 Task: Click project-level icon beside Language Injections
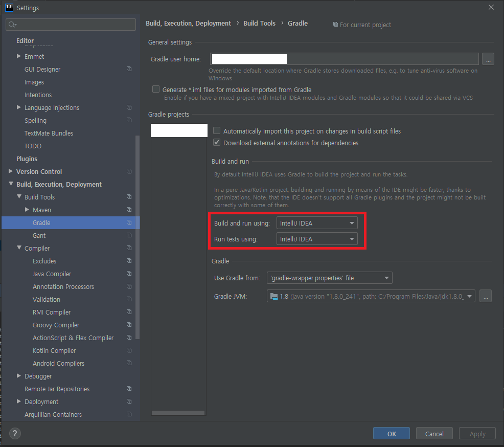click(129, 107)
